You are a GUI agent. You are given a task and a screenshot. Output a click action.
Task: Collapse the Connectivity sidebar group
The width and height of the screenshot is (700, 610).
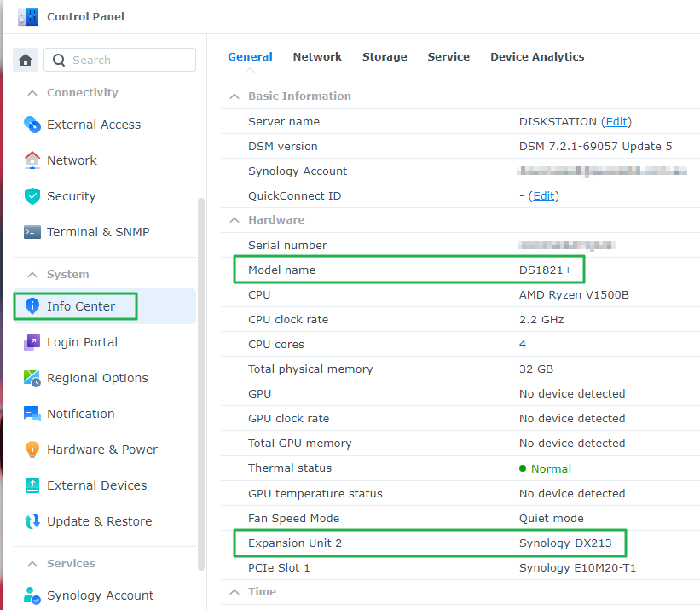point(32,93)
